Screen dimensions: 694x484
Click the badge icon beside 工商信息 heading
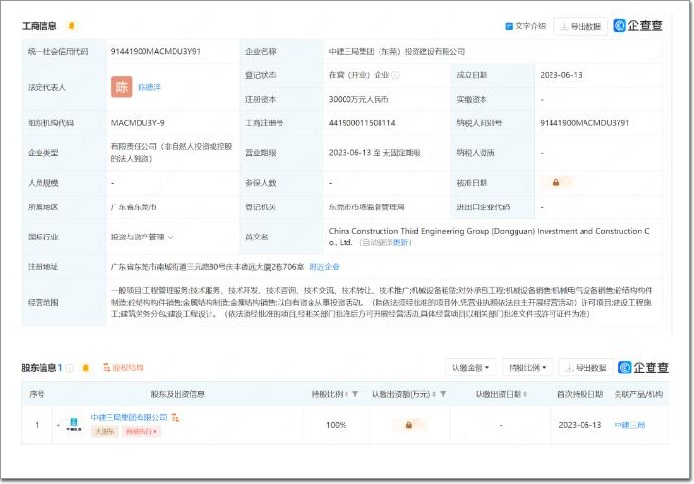pos(71,25)
